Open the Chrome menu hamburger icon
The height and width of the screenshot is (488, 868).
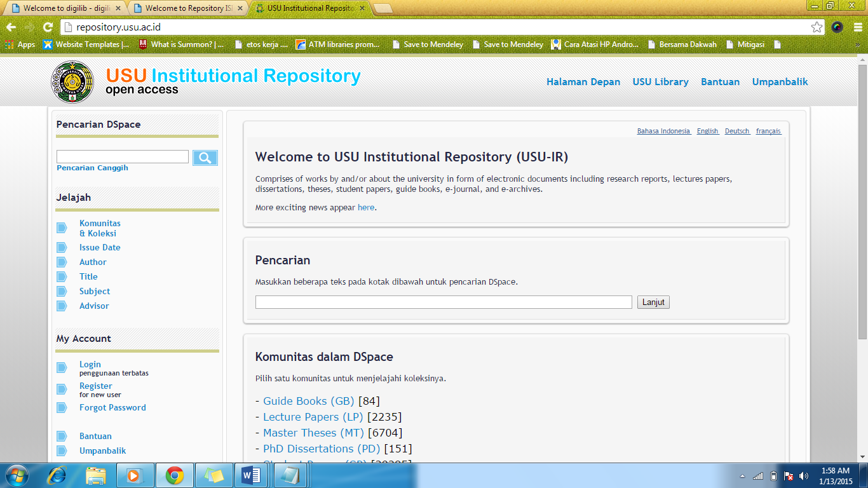[x=857, y=27]
